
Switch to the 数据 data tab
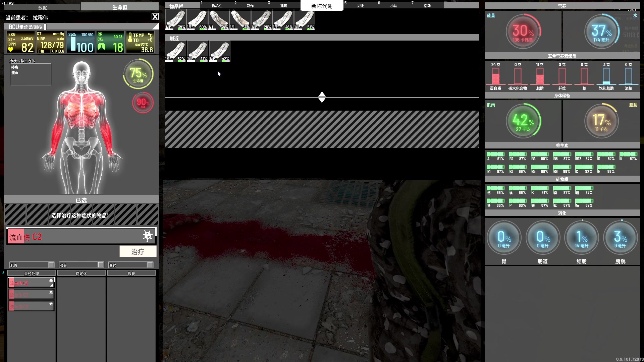click(x=43, y=7)
